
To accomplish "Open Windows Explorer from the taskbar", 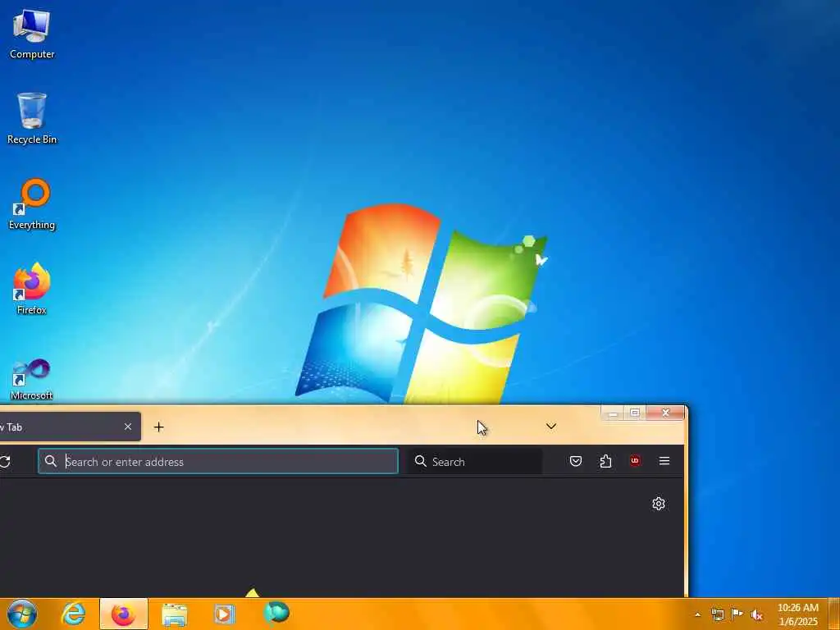I will (174, 615).
